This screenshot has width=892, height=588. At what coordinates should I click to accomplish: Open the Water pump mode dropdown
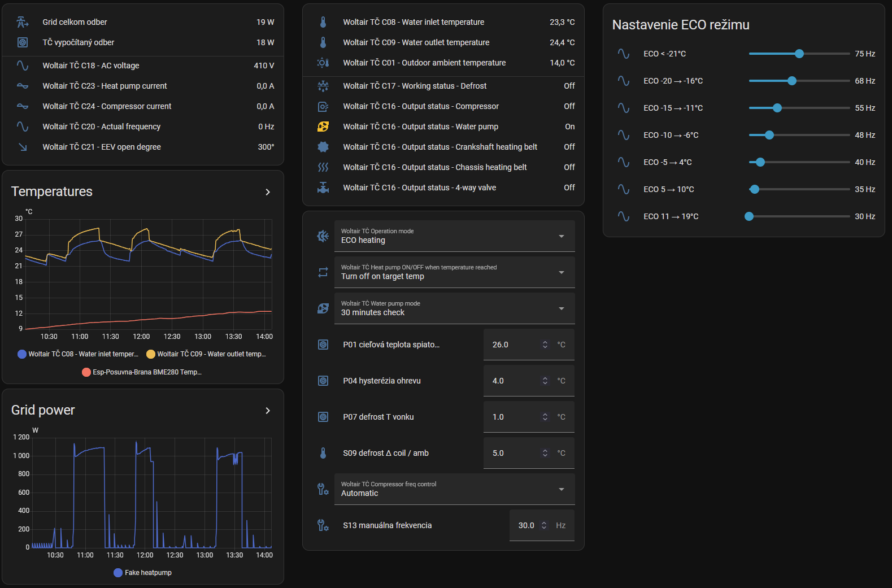(454, 308)
